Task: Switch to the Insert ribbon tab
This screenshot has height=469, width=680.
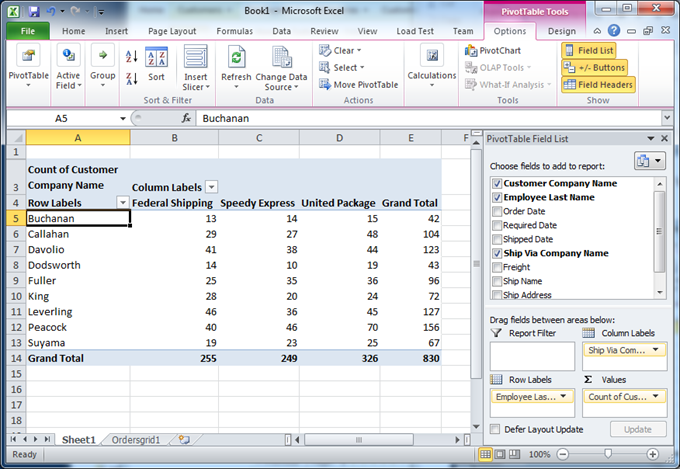Action: (x=116, y=31)
